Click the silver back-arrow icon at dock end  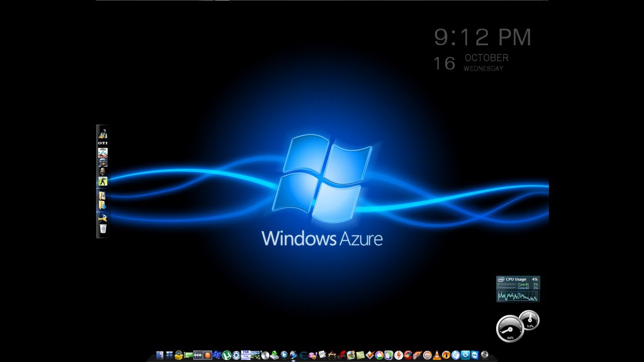[484, 355]
